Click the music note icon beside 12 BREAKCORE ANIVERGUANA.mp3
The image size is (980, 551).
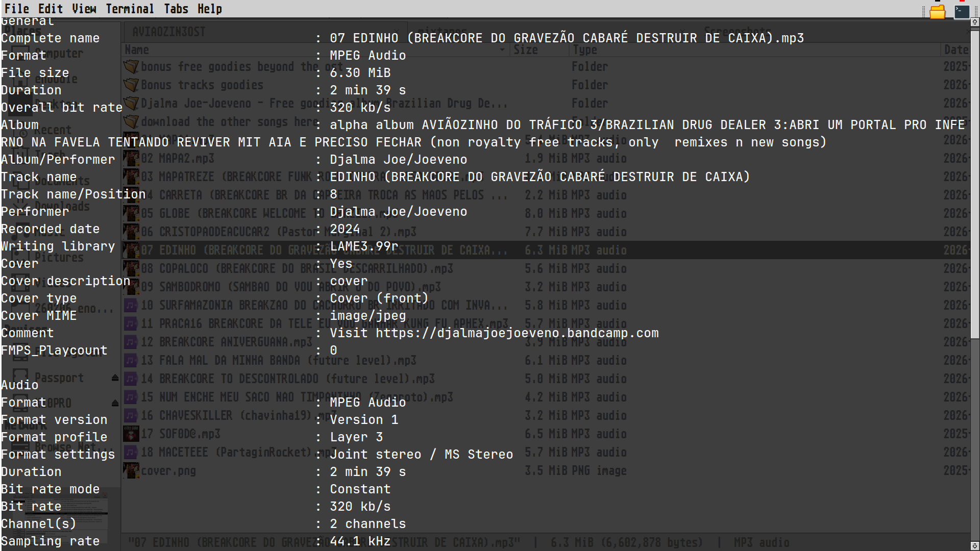click(131, 342)
